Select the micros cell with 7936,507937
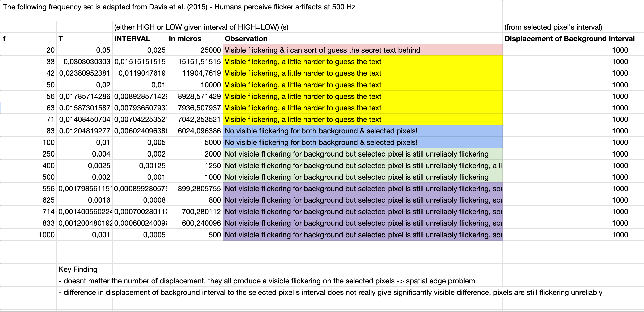 (195, 108)
